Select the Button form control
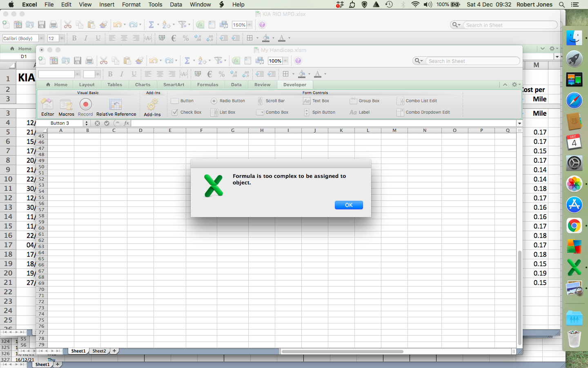This screenshot has width=588, height=368. coord(183,101)
